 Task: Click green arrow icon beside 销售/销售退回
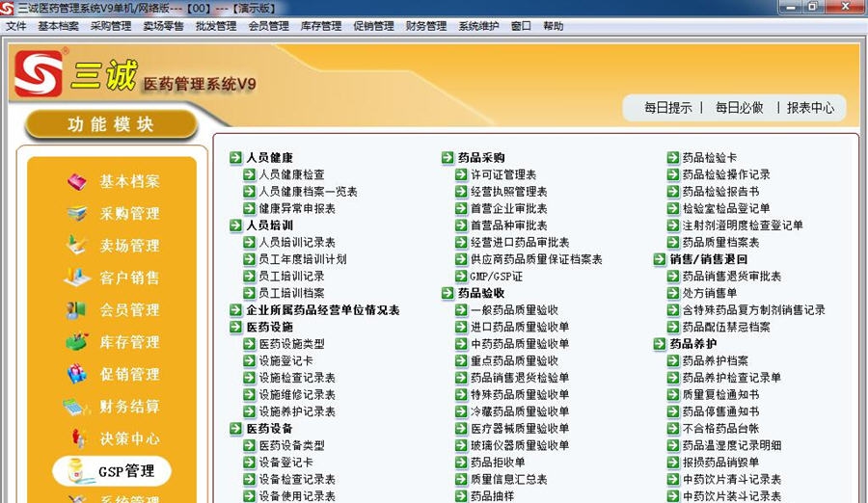[x=660, y=259]
